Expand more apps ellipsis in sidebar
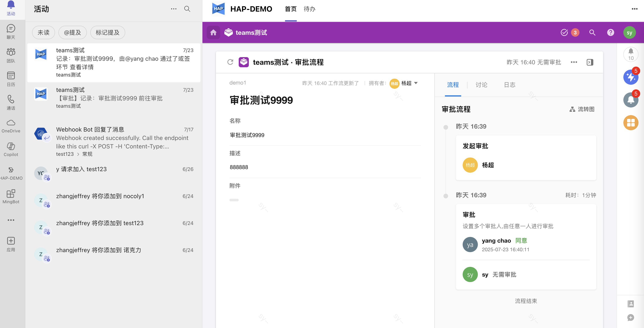 coord(11,220)
